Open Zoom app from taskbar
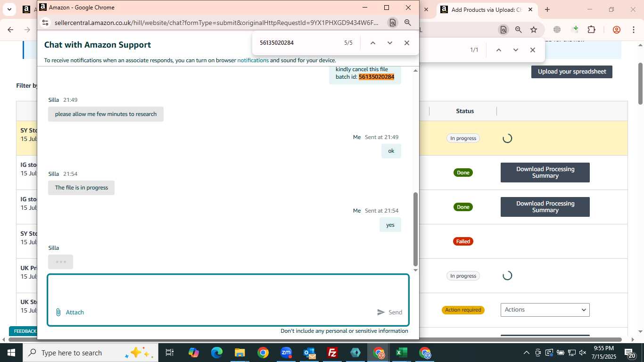 point(286,353)
